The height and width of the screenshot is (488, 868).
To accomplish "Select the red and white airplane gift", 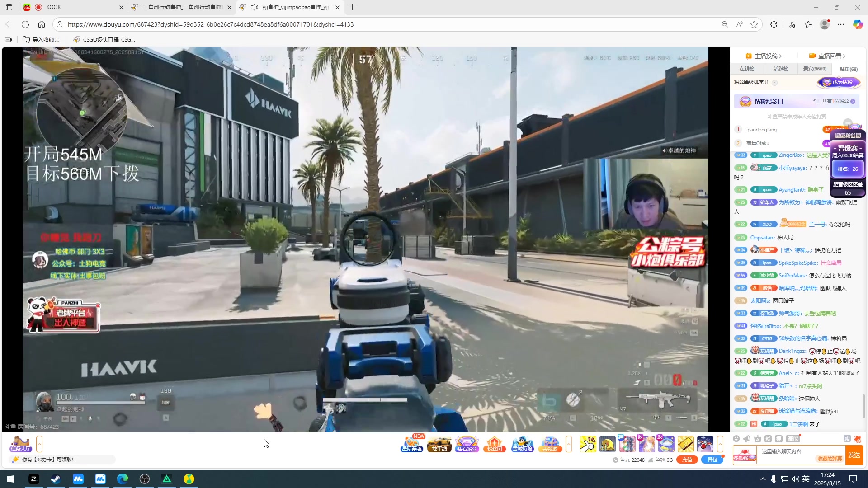I will coord(705,444).
